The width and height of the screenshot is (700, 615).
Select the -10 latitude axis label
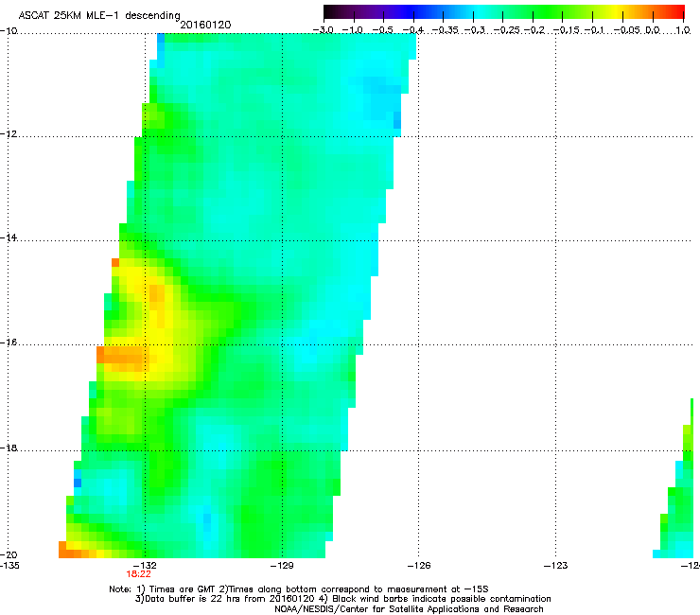point(9,31)
